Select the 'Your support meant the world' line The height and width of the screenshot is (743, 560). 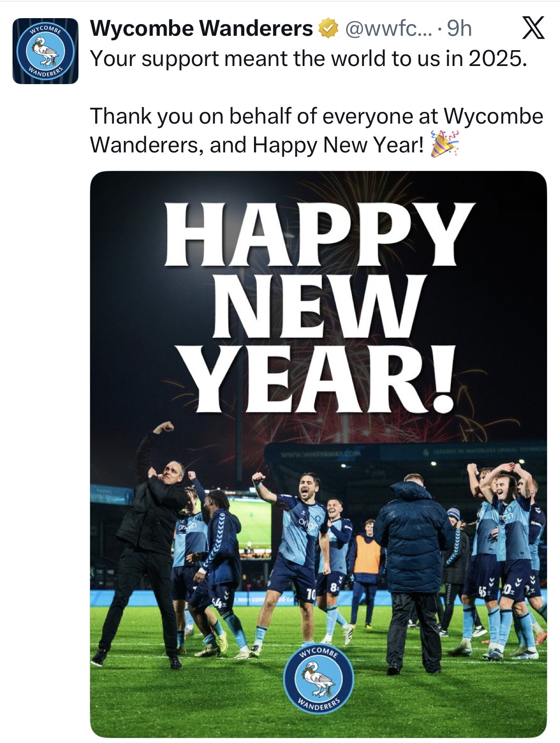(309, 59)
